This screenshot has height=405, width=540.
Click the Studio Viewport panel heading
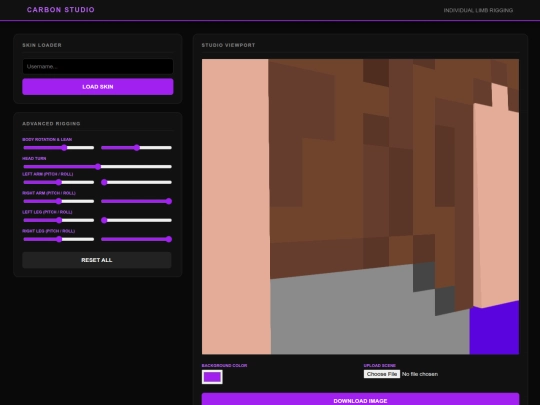click(x=228, y=45)
